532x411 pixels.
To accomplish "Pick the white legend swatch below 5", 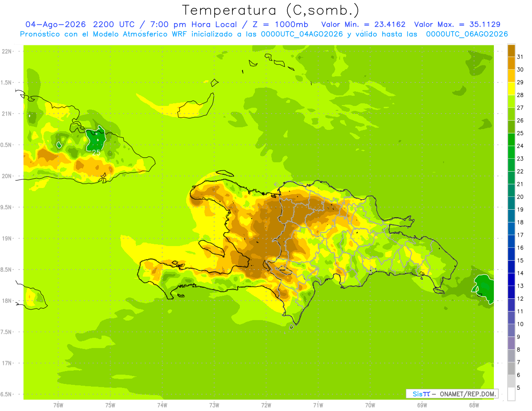I will (511, 394).
